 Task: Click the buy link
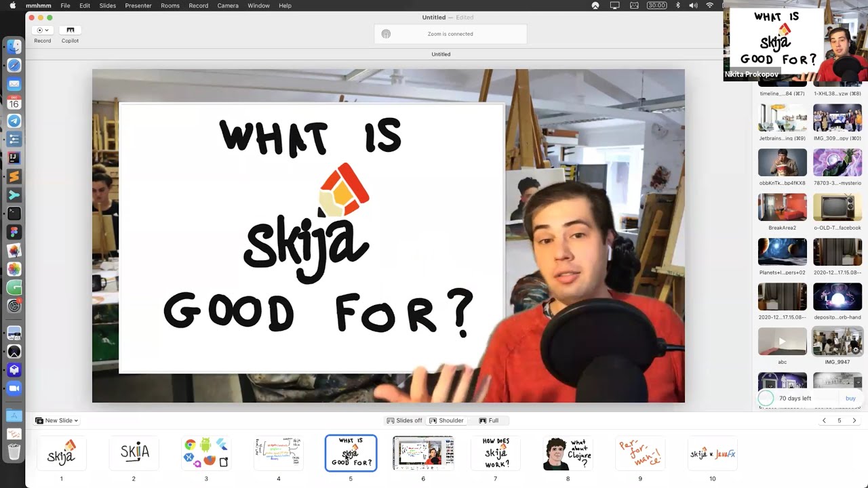pyautogui.click(x=850, y=399)
